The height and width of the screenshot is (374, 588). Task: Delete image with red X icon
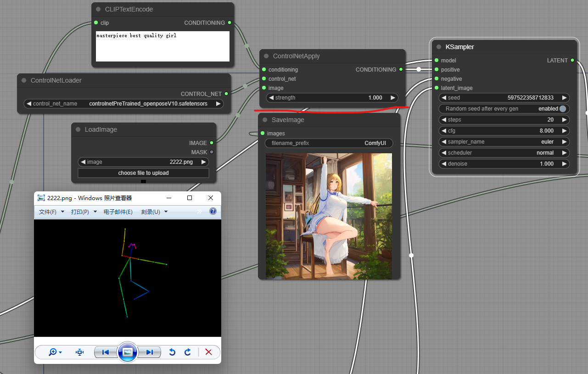point(208,352)
